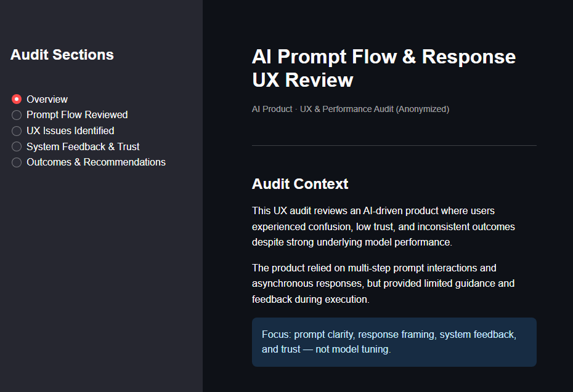
Task: Click the "AI Prompt Flow & Response" main title
Action: (x=383, y=57)
